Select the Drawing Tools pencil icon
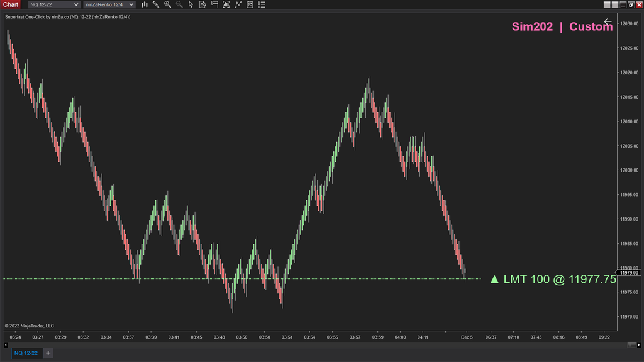 155,4
